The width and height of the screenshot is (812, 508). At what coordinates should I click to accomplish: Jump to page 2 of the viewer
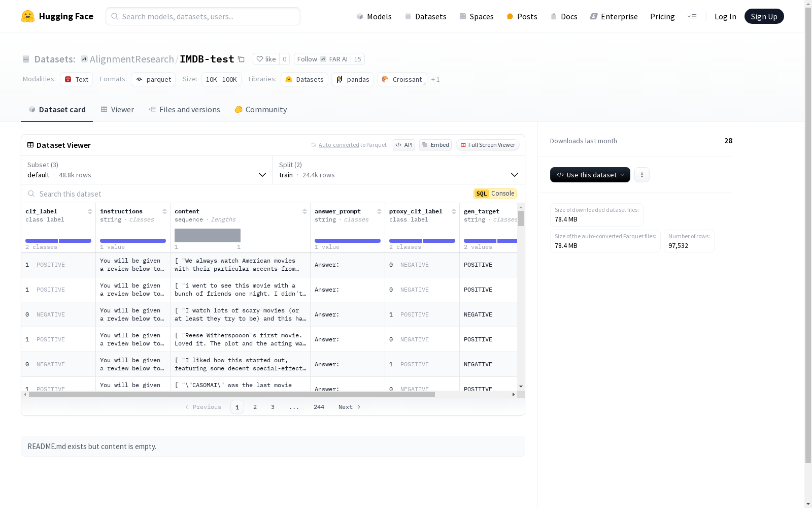(x=255, y=407)
